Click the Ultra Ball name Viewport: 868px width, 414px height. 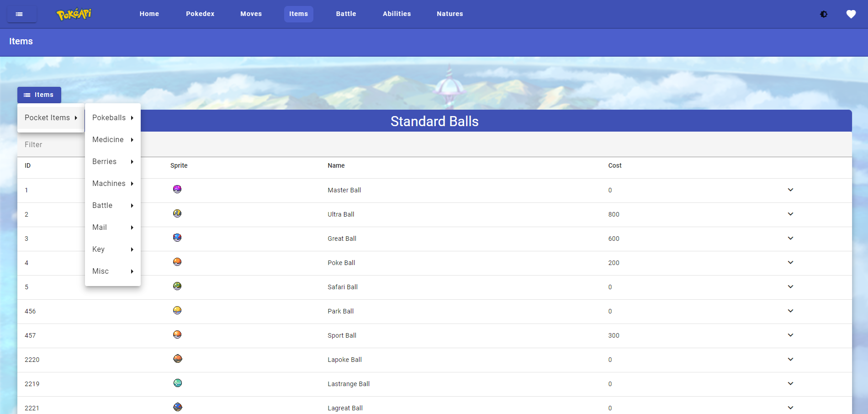[341, 215]
